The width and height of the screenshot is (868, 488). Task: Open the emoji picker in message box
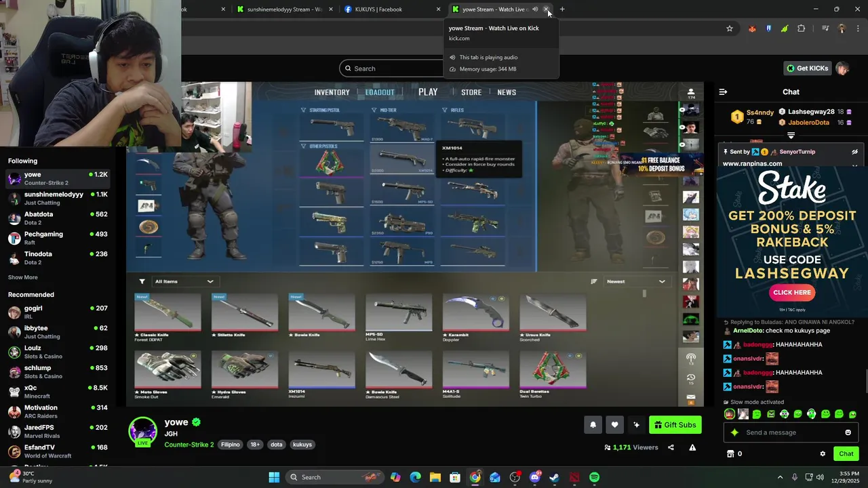pyautogui.click(x=848, y=432)
